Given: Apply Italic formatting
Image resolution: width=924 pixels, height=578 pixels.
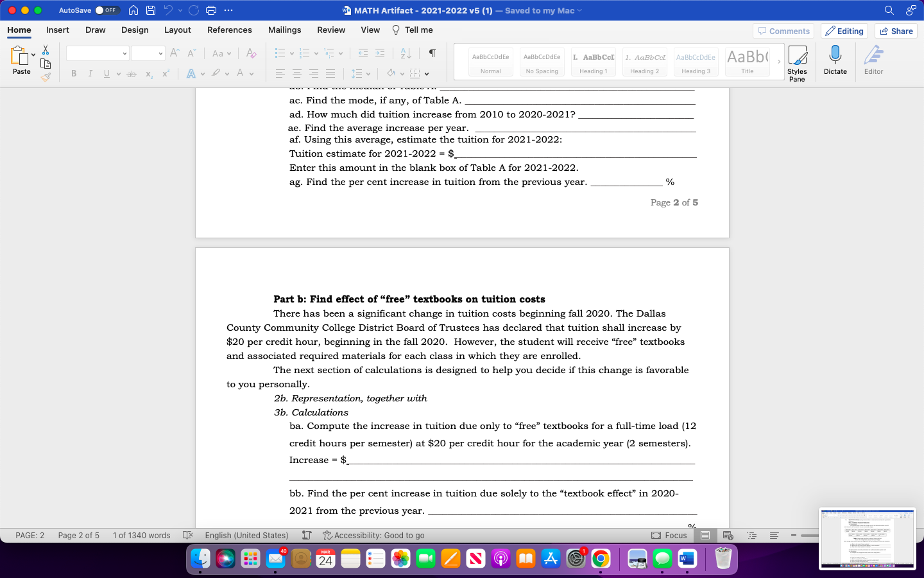Looking at the screenshot, I should click(x=90, y=73).
